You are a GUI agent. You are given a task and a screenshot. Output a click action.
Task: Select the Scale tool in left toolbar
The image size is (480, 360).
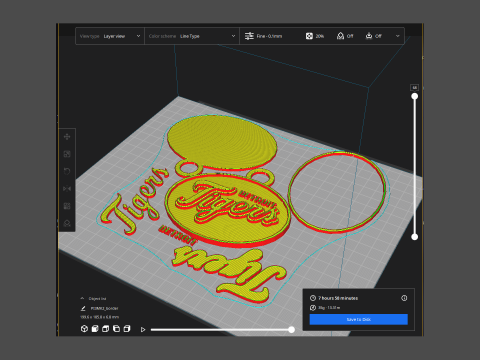coord(67,154)
